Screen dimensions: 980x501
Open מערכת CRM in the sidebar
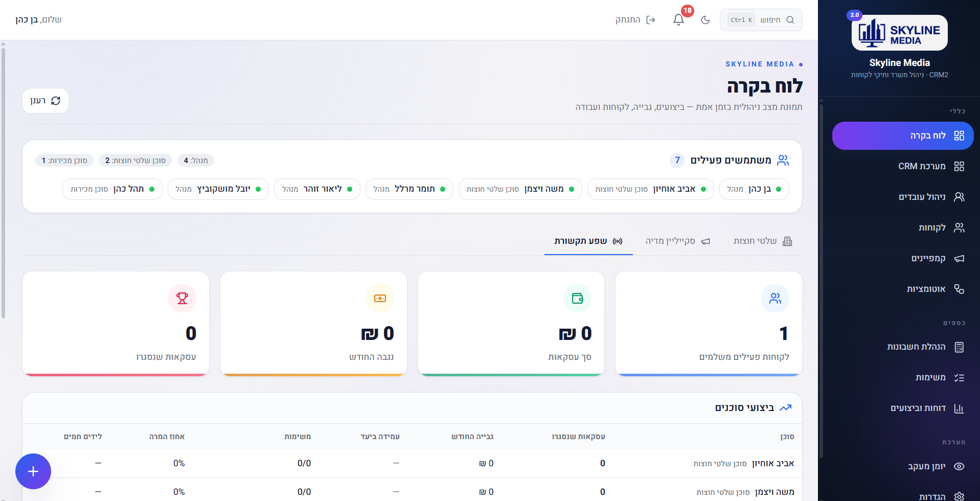[903, 166]
